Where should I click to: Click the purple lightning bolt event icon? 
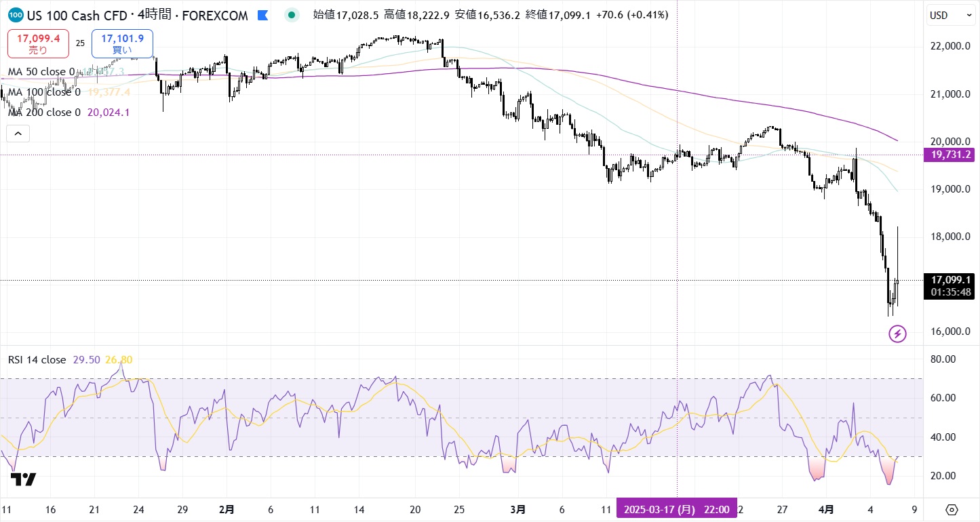897,334
